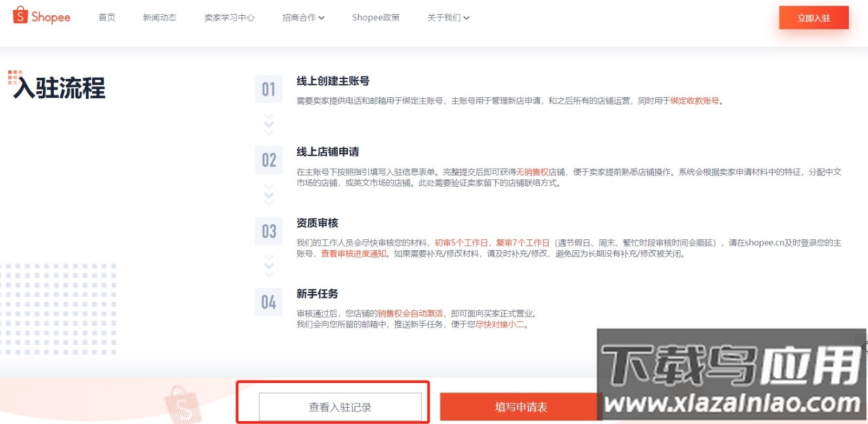Click the down chevrons below step 01
This screenshot has height=424, width=868.
269,124
